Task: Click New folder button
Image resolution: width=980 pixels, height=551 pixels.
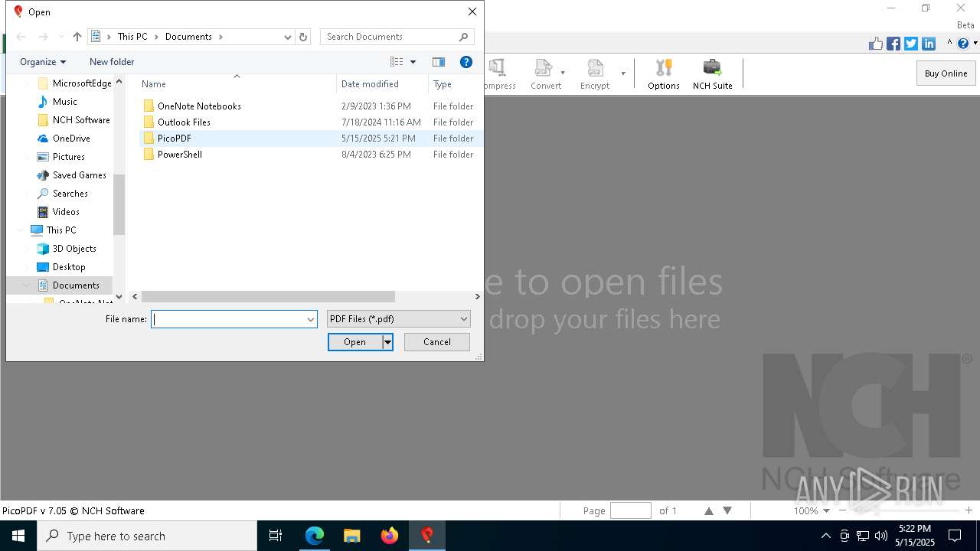Action: (112, 62)
